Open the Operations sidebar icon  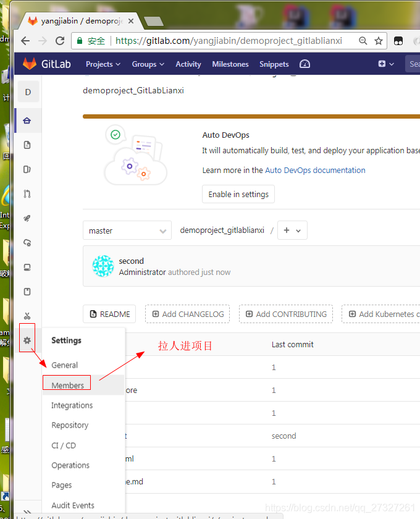[27, 243]
